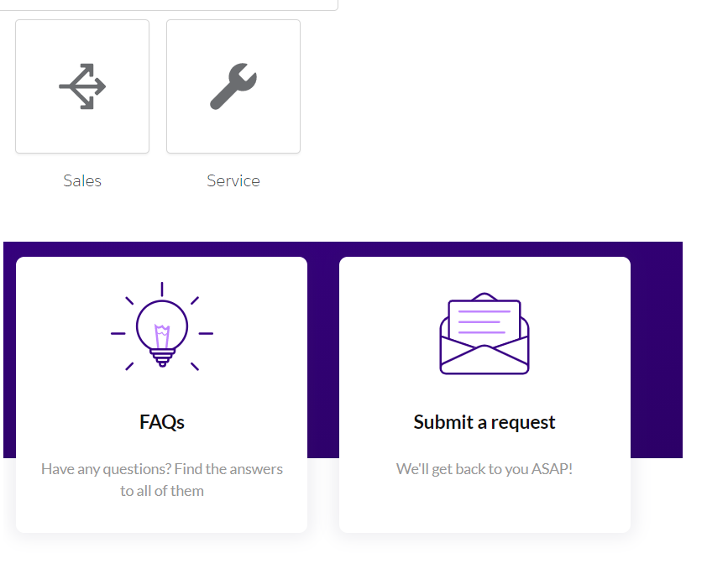Open the FAQs heading link
Image resolution: width=728 pixels, height=574 pixels.
pyautogui.click(x=162, y=422)
